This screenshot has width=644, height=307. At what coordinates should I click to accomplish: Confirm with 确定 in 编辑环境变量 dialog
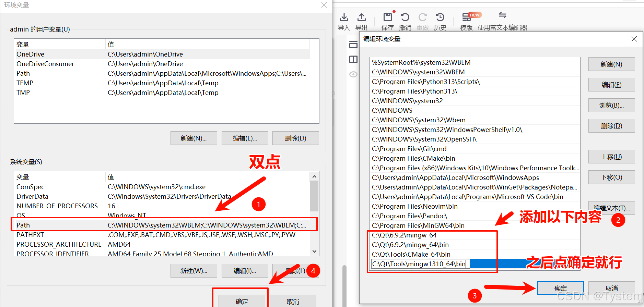coord(560,288)
